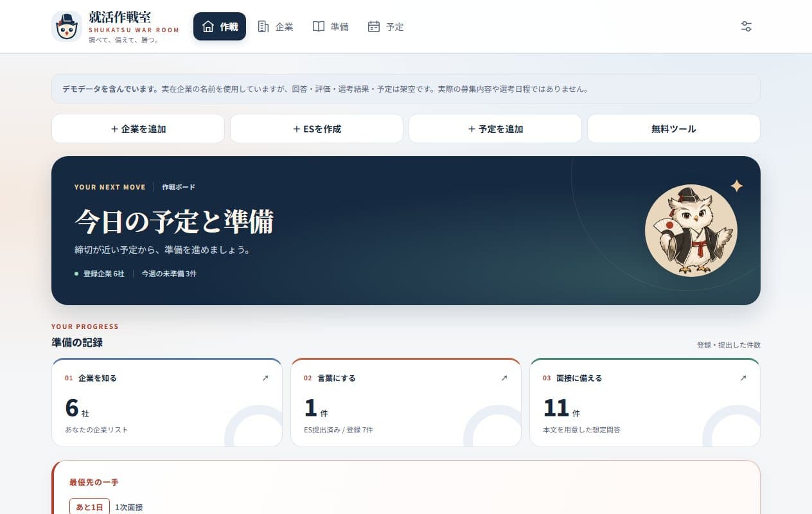
Task: Click the 締切が近い予定から subtitle text
Action: coord(163,250)
